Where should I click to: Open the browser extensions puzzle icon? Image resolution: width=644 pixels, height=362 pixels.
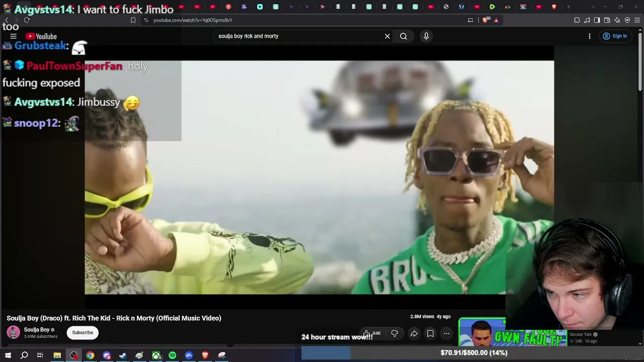tap(577, 20)
